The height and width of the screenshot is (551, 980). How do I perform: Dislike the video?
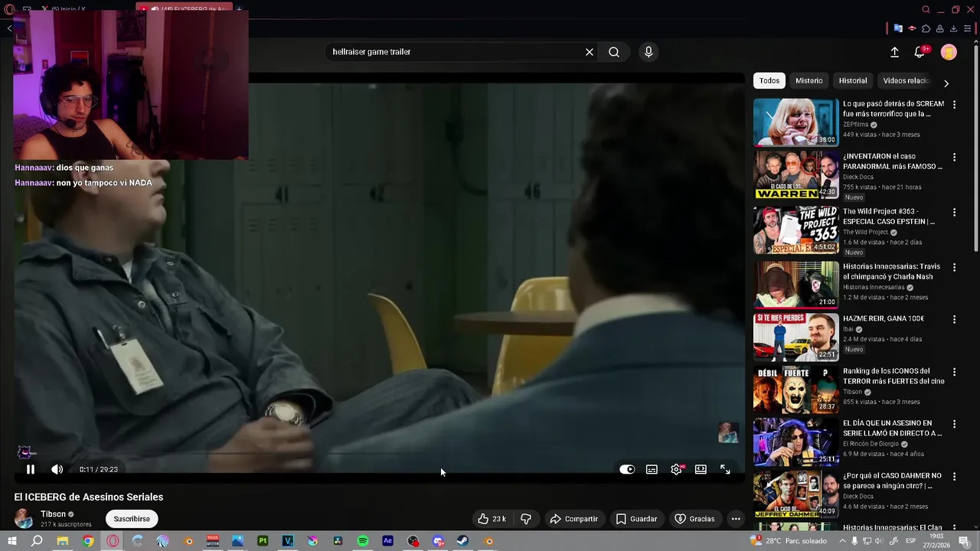click(526, 519)
